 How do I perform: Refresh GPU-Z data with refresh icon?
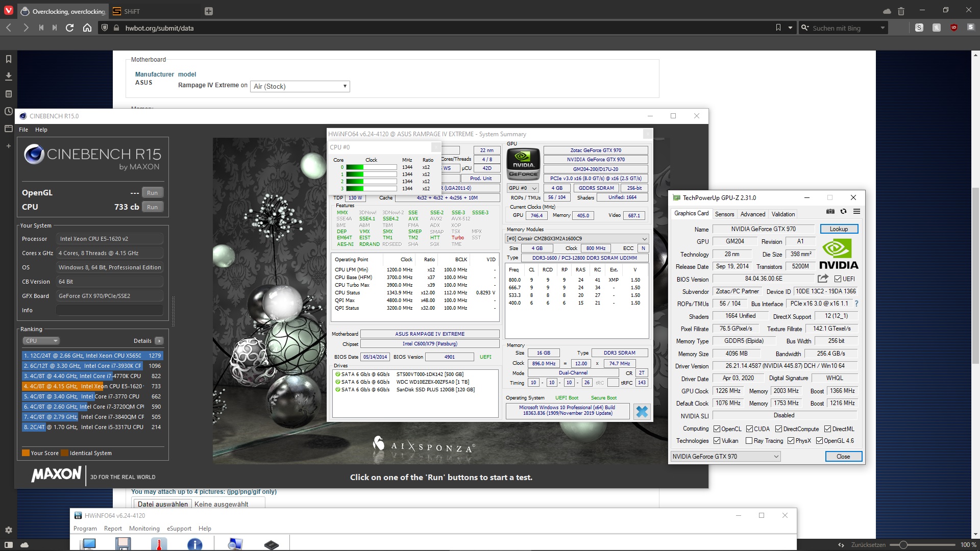pyautogui.click(x=844, y=211)
